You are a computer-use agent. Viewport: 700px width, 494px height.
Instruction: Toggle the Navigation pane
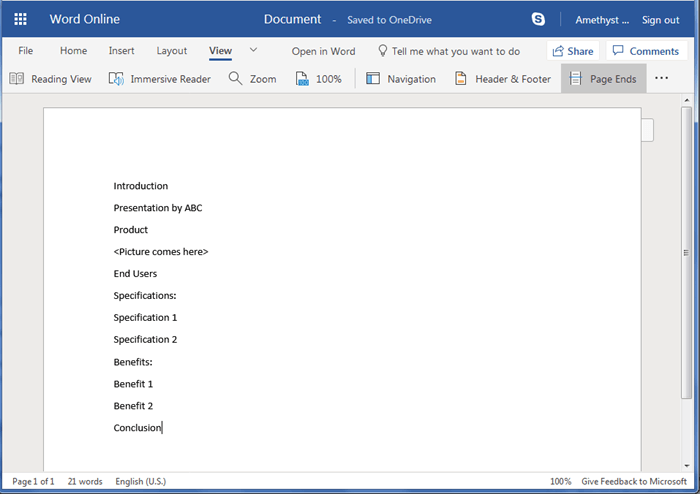[400, 79]
